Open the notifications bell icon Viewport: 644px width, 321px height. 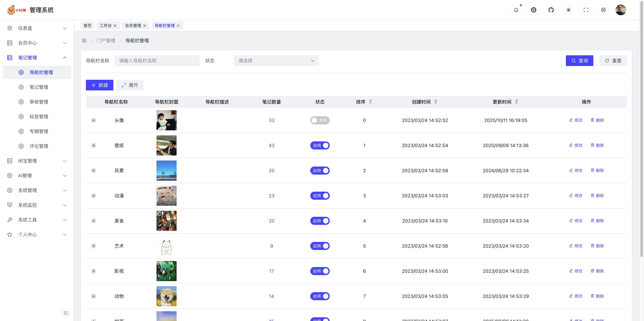(x=516, y=10)
